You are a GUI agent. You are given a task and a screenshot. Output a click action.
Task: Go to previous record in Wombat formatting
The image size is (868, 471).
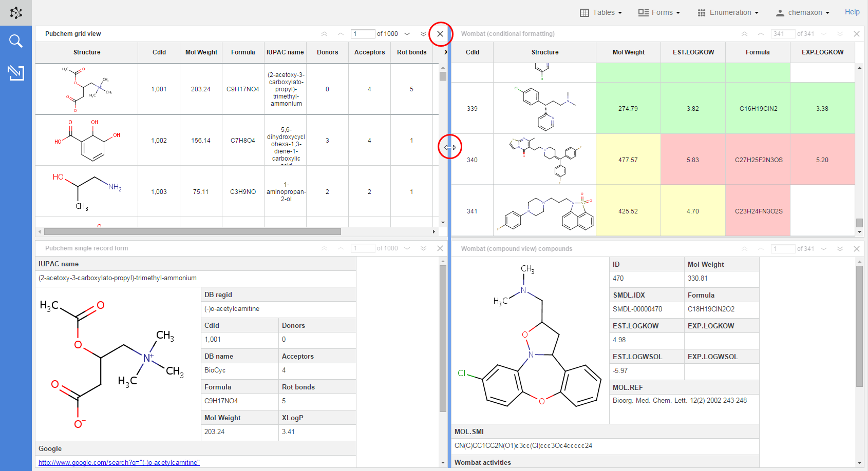tap(761, 34)
